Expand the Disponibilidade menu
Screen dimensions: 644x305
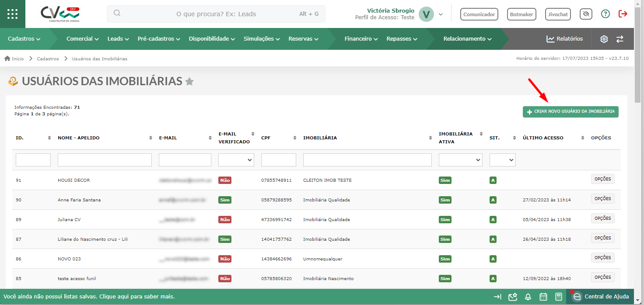(212, 39)
